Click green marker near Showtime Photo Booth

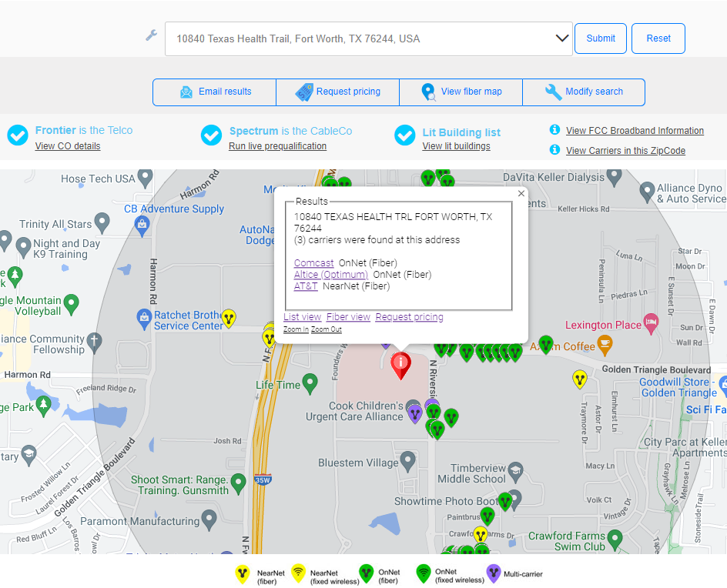[x=505, y=501]
